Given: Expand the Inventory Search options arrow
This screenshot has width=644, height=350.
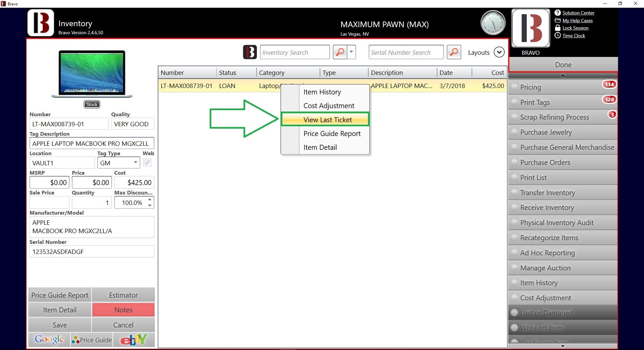Looking at the screenshot, I should coord(352,52).
